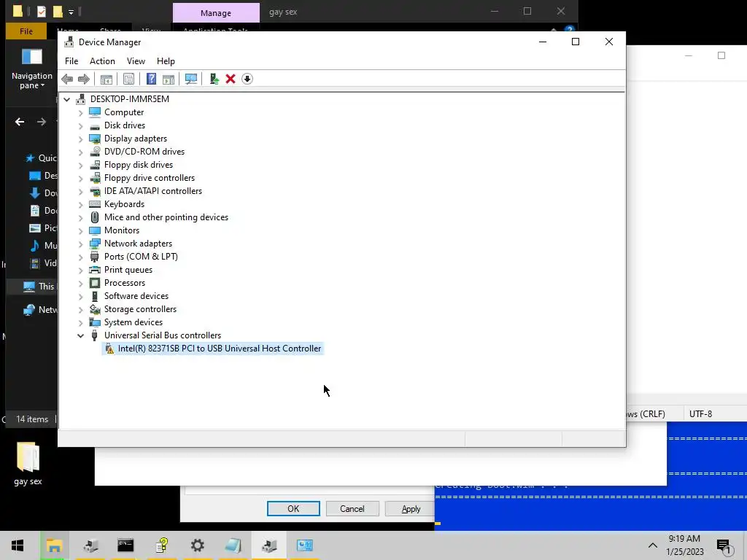Open File Explorer from the taskbar

click(x=54, y=545)
